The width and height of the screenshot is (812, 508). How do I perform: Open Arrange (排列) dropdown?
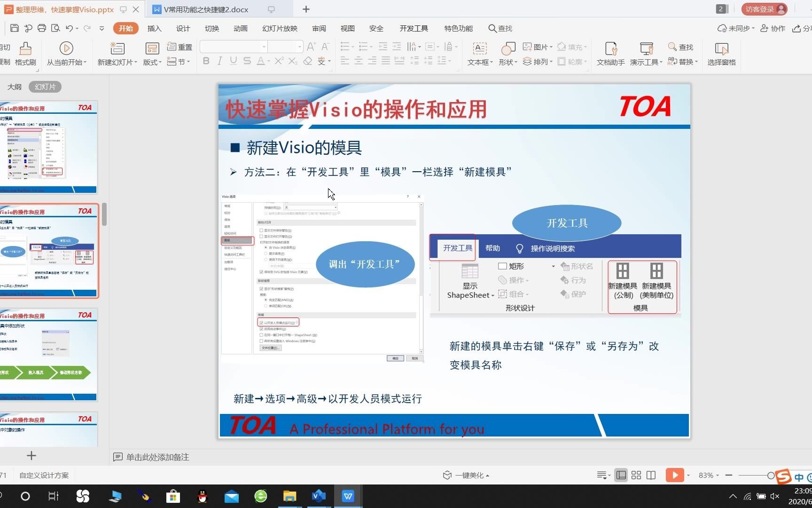click(538, 62)
